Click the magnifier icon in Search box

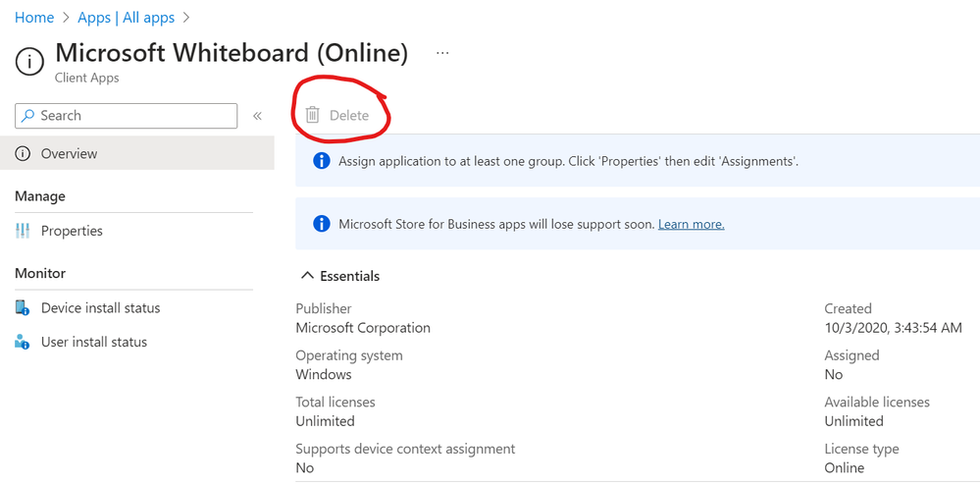(28, 116)
